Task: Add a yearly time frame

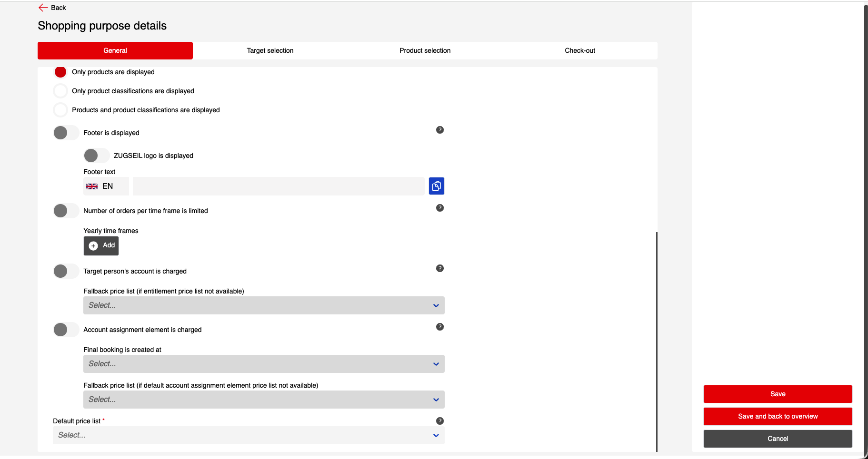Action: 101,246
